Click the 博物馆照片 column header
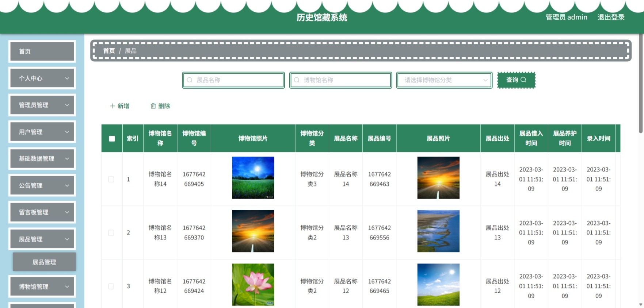Viewport: 644px width, 308px height. point(253,138)
